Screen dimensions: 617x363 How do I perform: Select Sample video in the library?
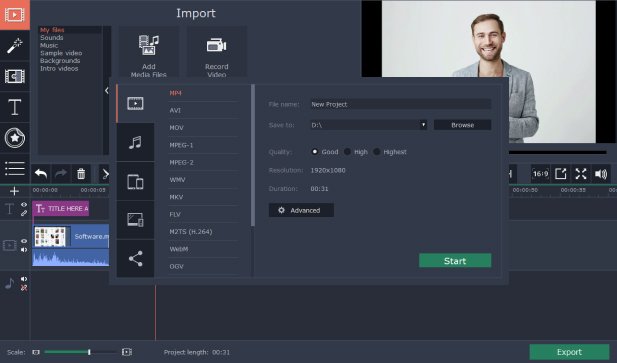pyautogui.click(x=61, y=53)
